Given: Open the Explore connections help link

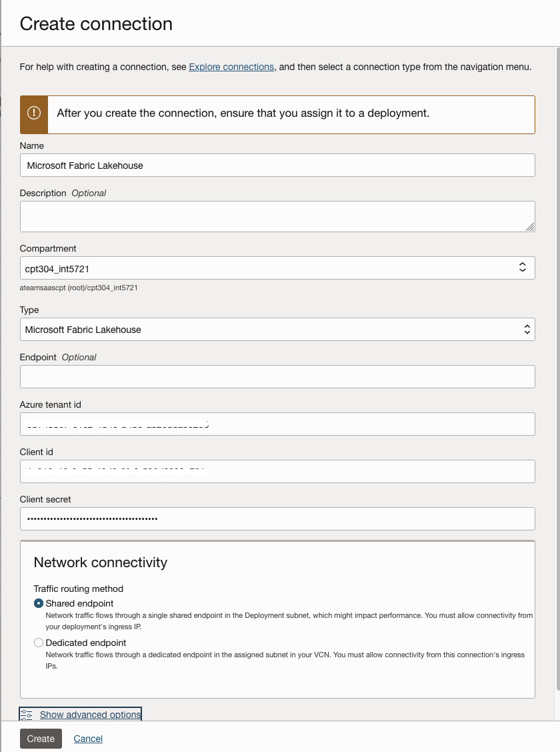Looking at the screenshot, I should click(231, 67).
